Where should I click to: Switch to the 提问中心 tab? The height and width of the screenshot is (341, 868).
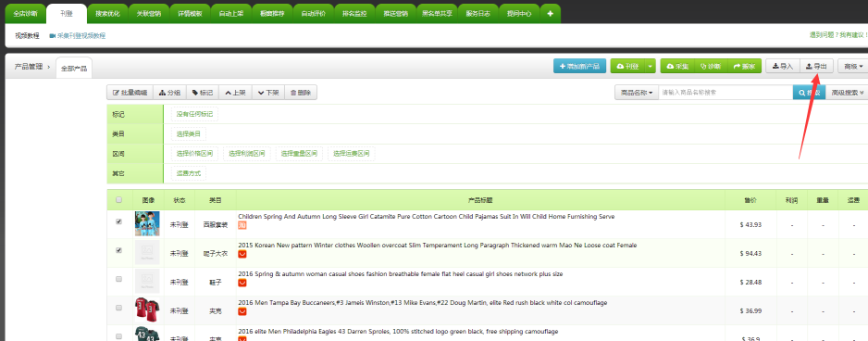pos(519,13)
